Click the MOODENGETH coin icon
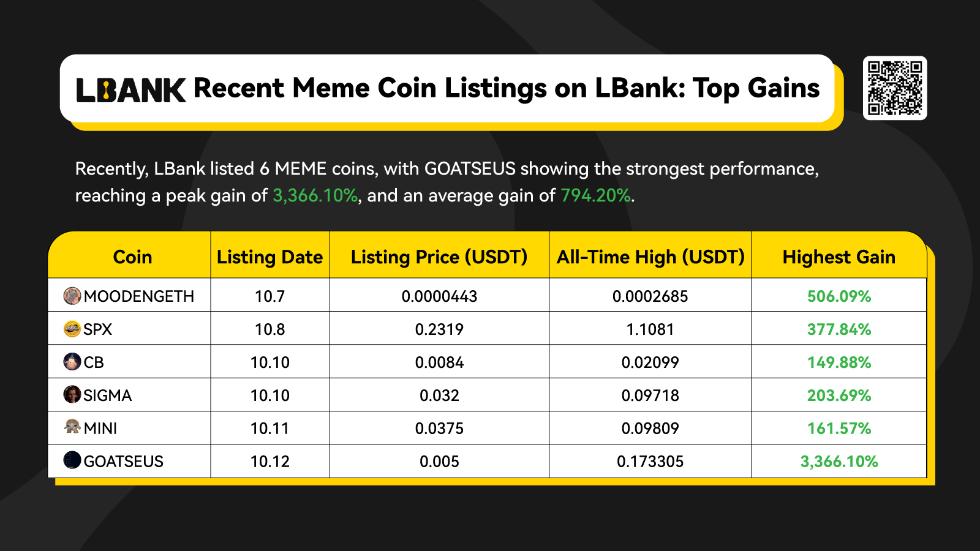This screenshot has height=551, width=980. pyautogui.click(x=72, y=296)
